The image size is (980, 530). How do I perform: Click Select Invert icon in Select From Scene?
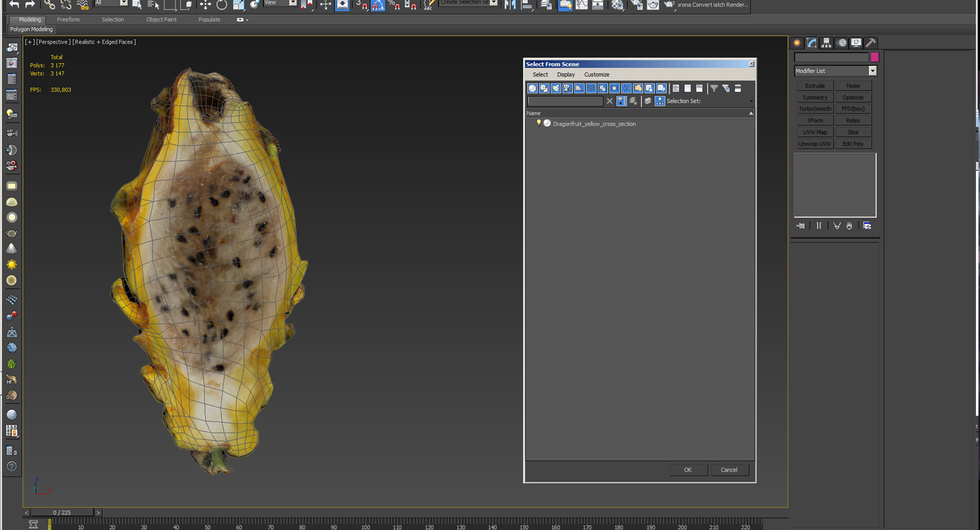699,88
